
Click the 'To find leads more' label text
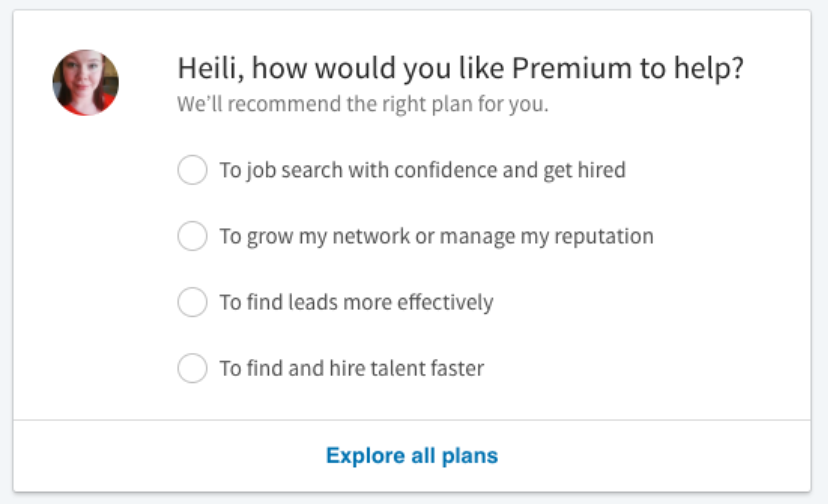306,303
